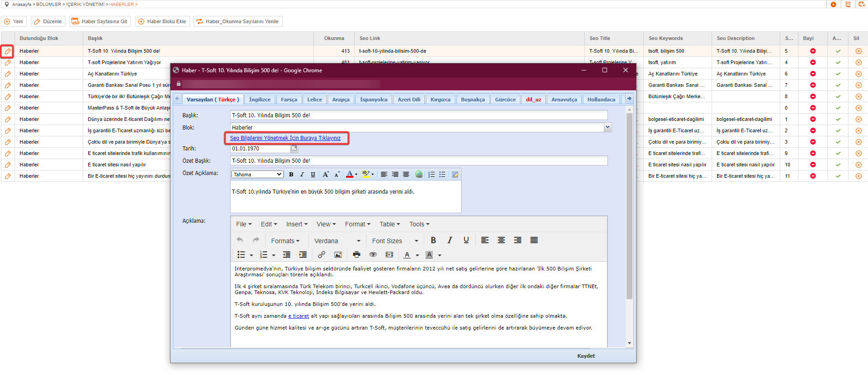This screenshot has height=375, width=868.
Task: Expand the bullet list style arrow in Açıklama
Action: (251, 255)
